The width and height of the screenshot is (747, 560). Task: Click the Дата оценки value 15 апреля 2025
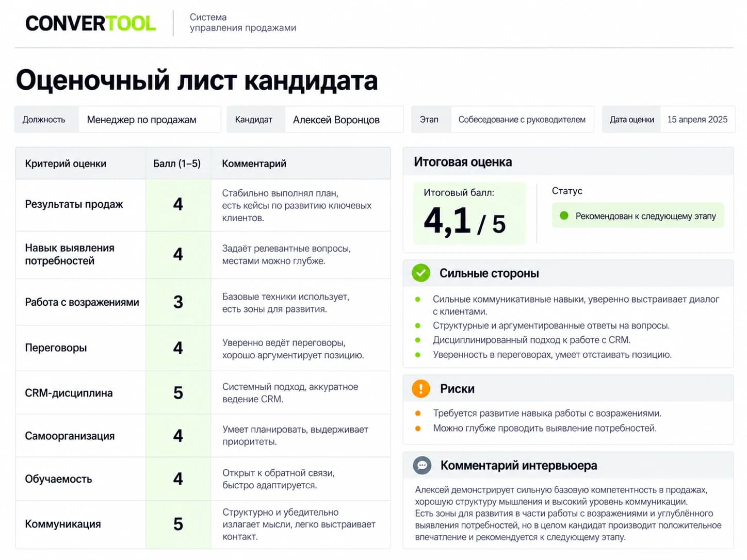(x=697, y=120)
